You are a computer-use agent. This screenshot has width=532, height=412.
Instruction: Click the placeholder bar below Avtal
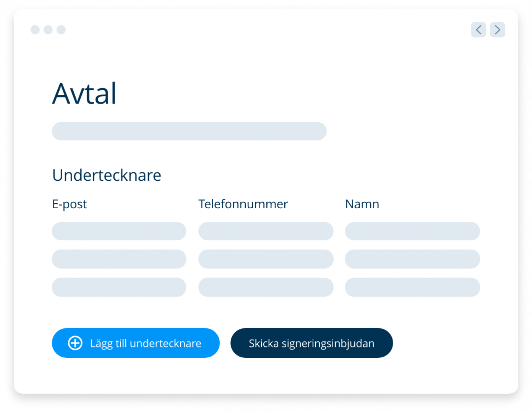point(189,131)
